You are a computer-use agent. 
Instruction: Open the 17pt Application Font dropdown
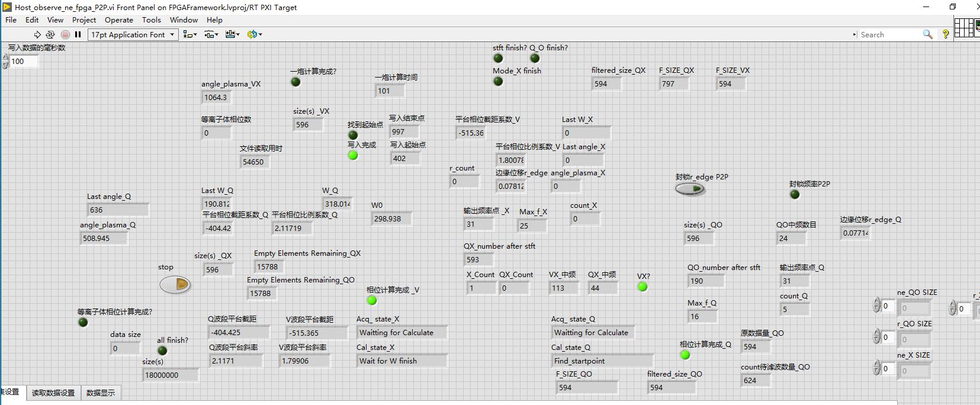pos(133,35)
